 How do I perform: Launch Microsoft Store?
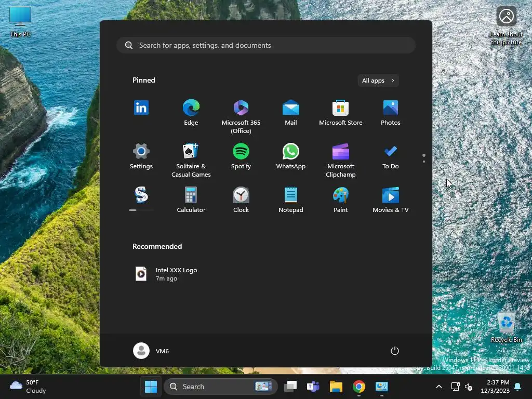point(341,113)
